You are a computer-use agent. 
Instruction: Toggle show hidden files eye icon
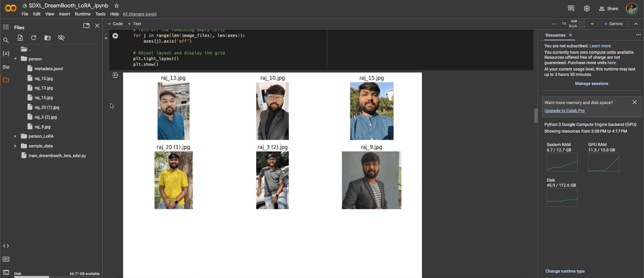[x=61, y=38]
